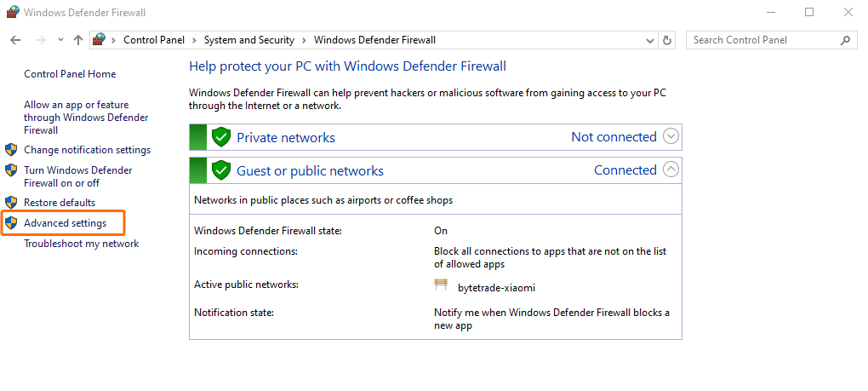Click green shield icon for Guest or public networks
868x391 pixels.
221,170
